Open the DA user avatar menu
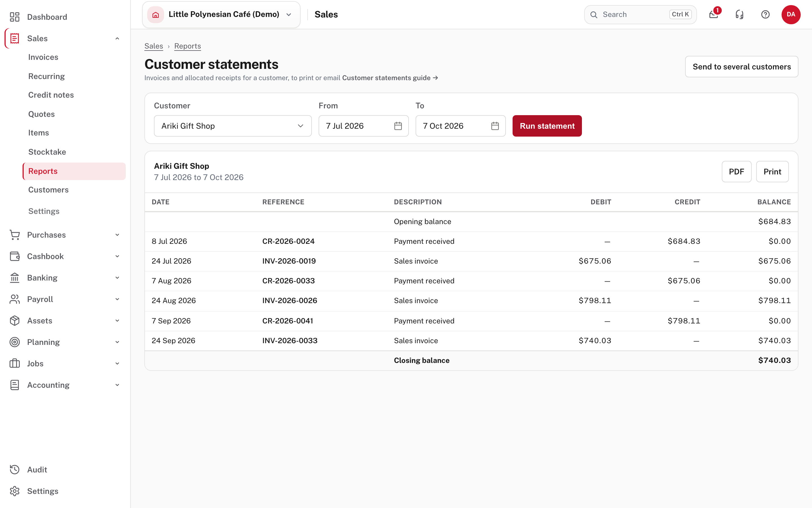This screenshot has height=508, width=812. point(791,14)
